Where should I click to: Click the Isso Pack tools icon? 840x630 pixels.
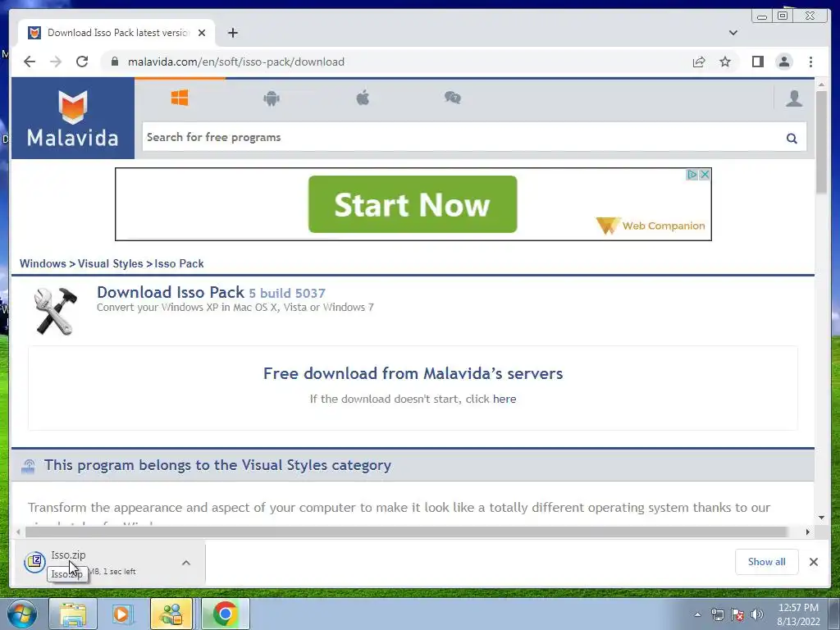(56, 311)
